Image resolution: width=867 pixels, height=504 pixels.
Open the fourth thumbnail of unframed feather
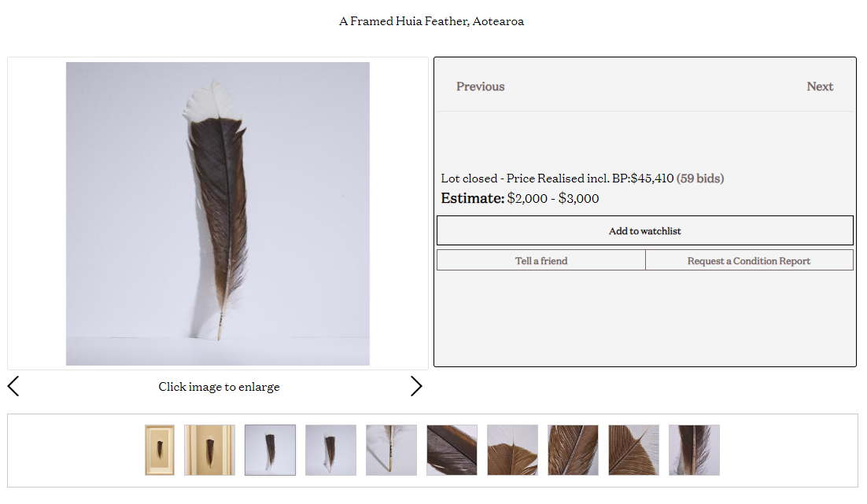(x=330, y=450)
